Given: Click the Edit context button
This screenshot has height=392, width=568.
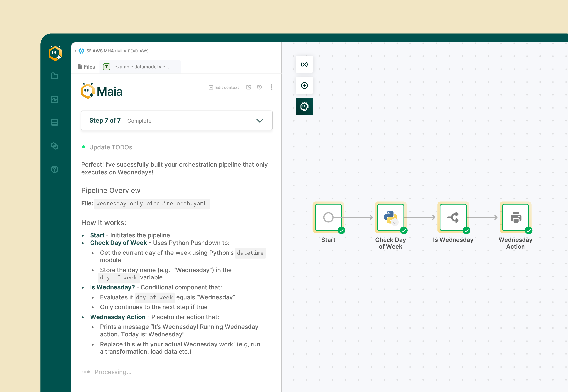Looking at the screenshot, I should [223, 87].
